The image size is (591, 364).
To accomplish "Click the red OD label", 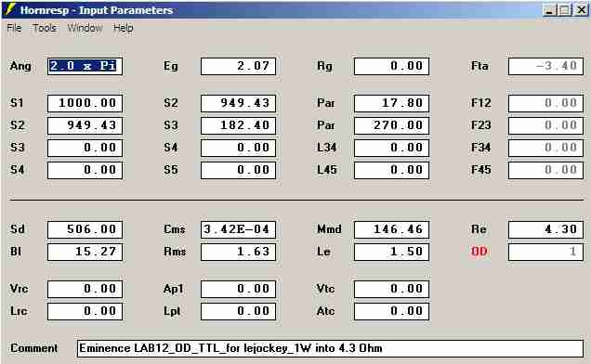I will coord(479,252).
